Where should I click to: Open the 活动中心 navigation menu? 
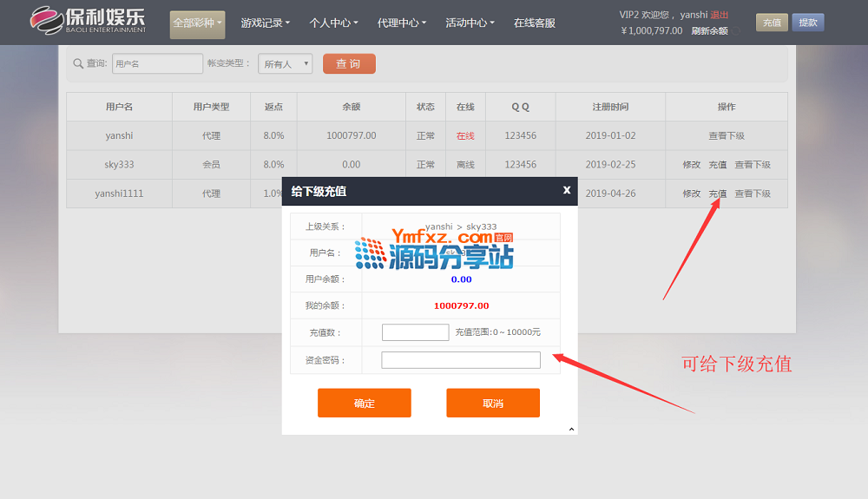click(x=470, y=23)
